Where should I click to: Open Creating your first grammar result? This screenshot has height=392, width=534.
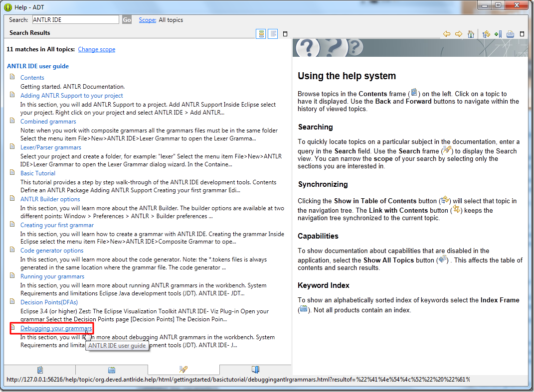click(57, 225)
